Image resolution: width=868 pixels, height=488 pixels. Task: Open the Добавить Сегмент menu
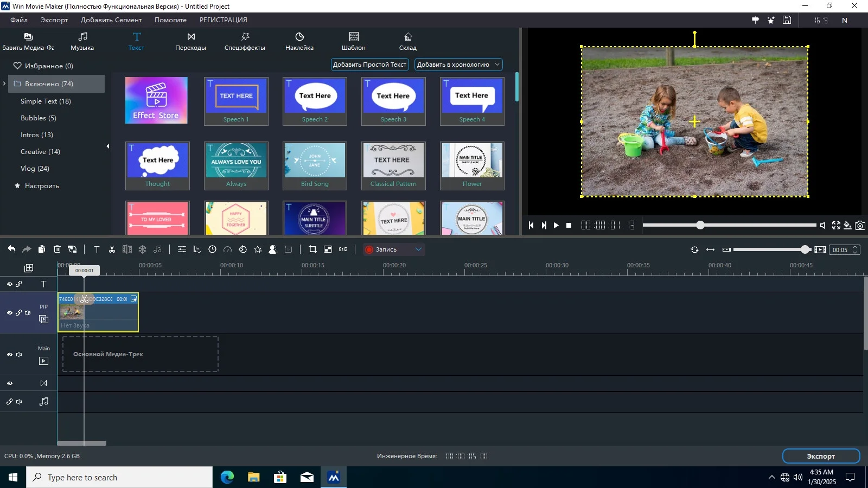(111, 20)
